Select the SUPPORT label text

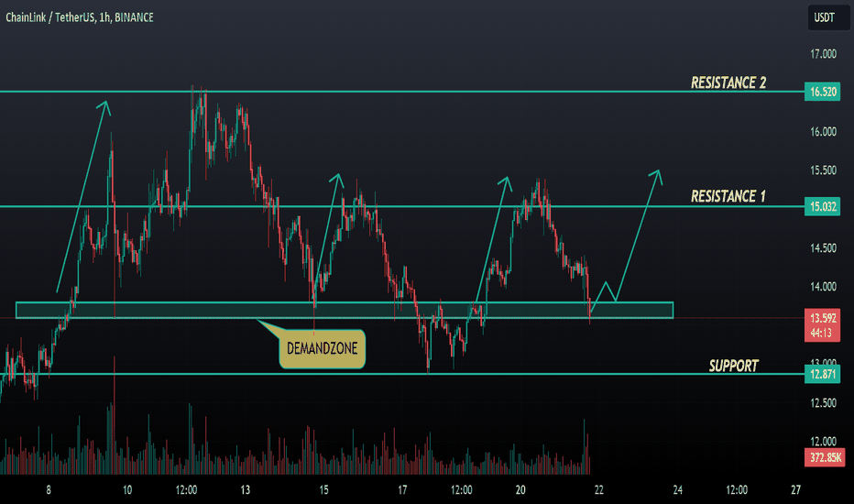coord(733,366)
